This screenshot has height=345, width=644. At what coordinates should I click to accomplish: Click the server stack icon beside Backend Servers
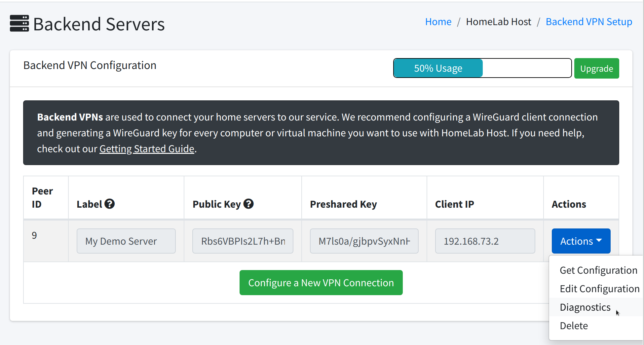pos(19,23)
